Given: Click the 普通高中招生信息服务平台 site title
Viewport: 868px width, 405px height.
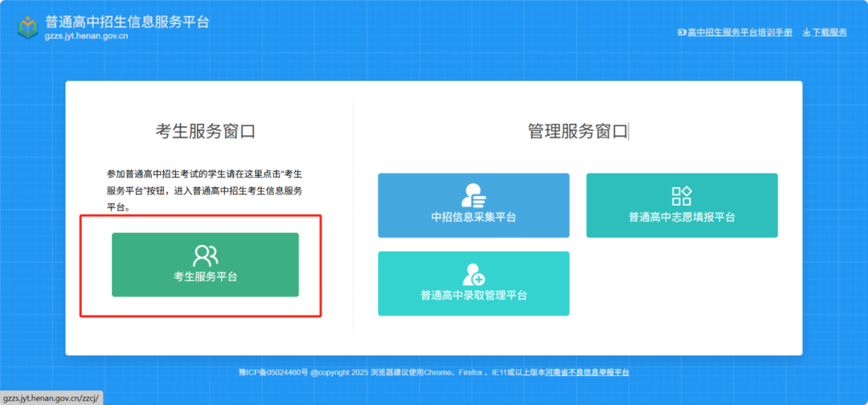Looking at the screenshot, I should pyautogui.click(x=127, y=22).
